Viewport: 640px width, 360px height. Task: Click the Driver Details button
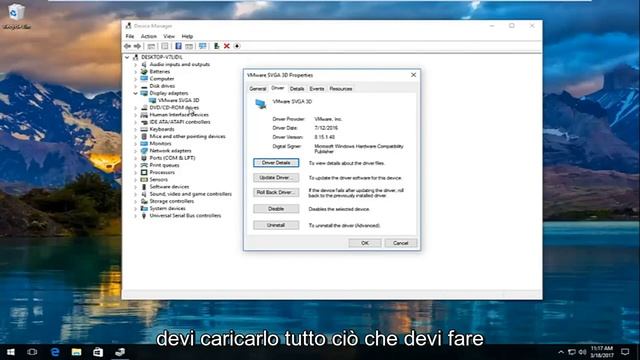point(276,163)
